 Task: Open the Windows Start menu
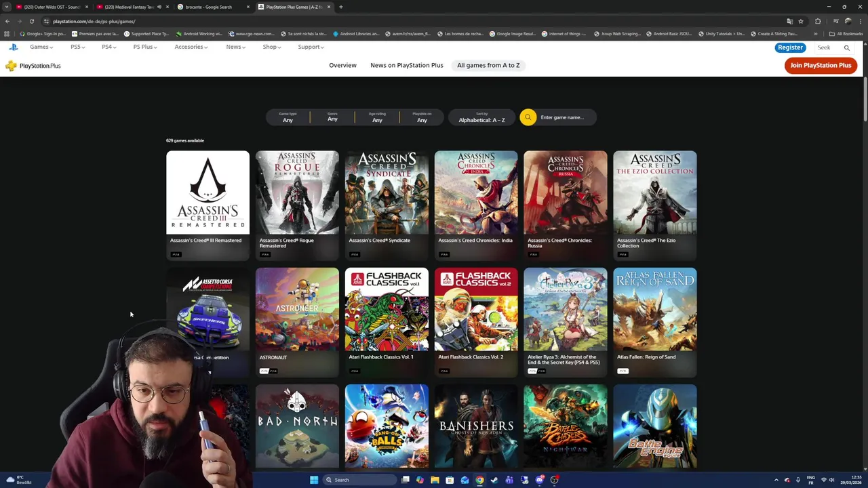(x=314, y=480)
